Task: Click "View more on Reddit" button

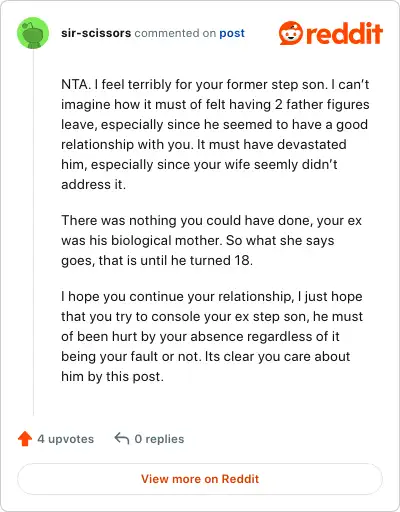Action: 200,479
